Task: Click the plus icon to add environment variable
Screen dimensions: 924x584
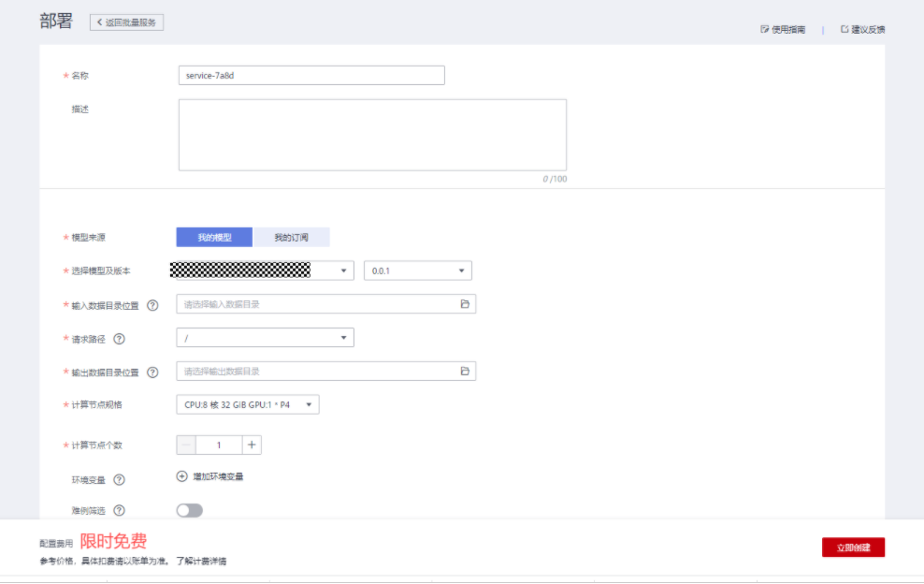Action: [x=182, y=476]
